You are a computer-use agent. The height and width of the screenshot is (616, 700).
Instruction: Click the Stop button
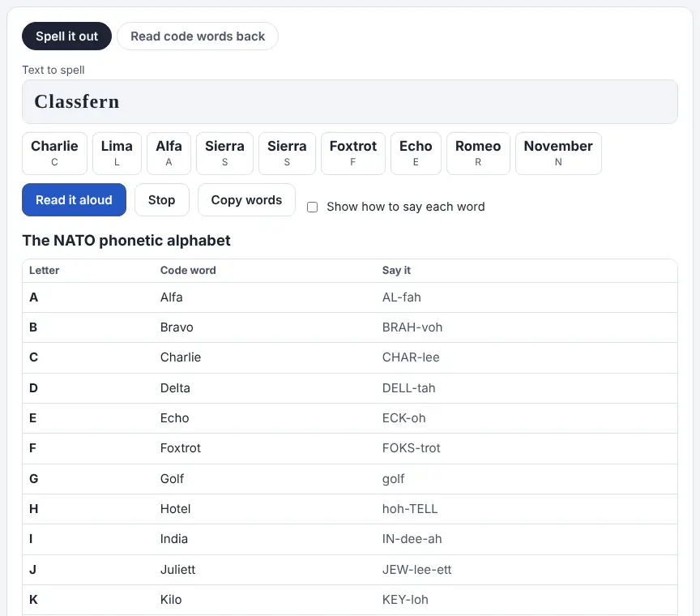pos(161,199)
